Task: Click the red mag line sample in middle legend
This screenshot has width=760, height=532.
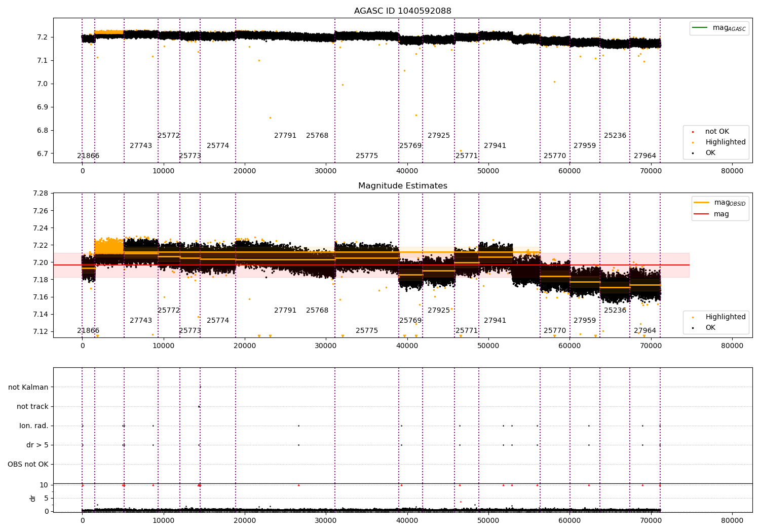Action: pos(701,214)
